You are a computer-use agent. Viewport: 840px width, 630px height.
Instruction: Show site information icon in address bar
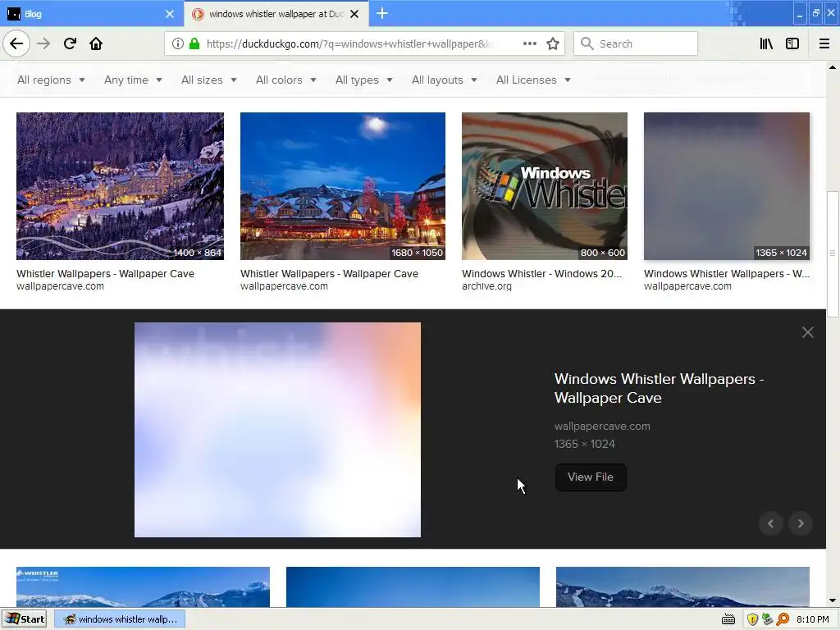(x=178, y=44)
